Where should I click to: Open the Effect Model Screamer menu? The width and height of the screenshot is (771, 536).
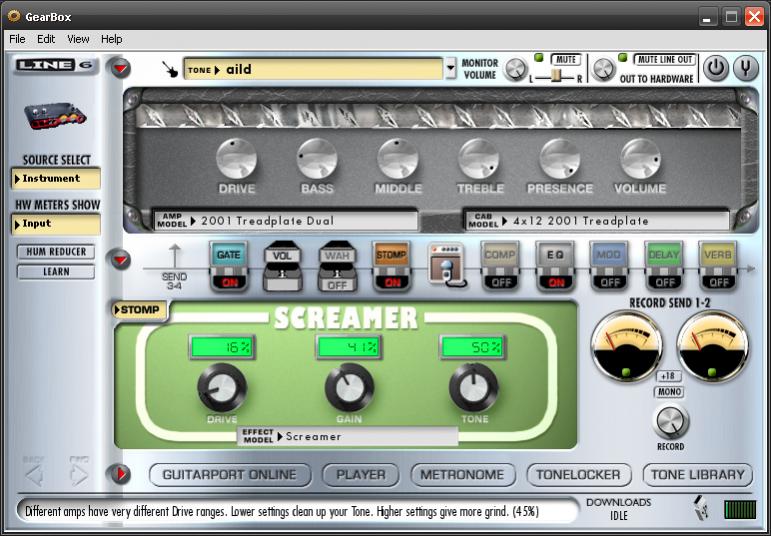coord(348,436)
